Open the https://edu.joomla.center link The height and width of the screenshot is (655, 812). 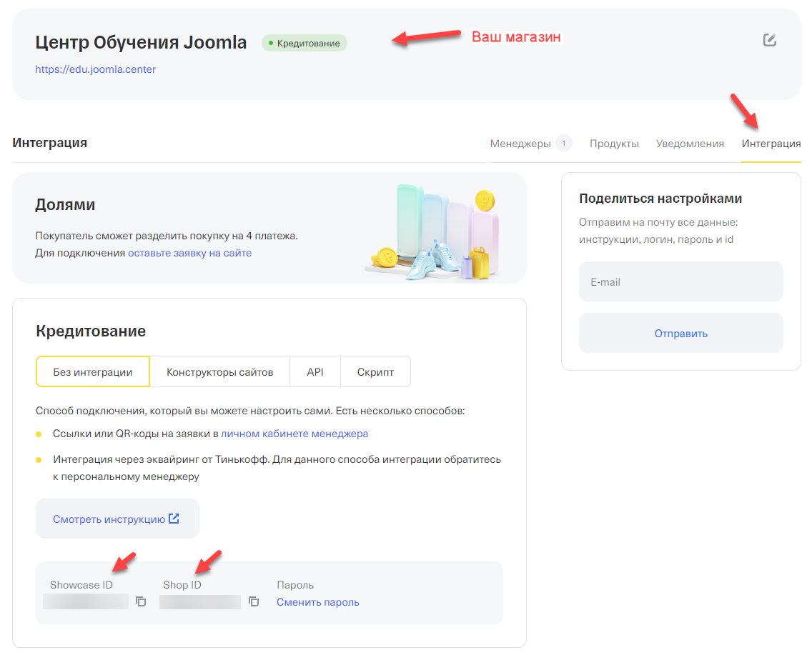(x=95, y=69)
